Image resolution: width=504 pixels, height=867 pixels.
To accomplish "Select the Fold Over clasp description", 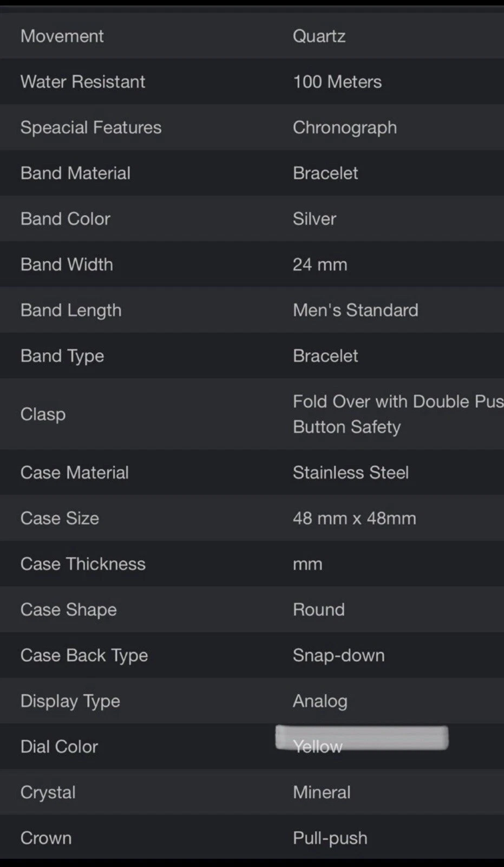I will pyautogui.click(x=398, y=414).
